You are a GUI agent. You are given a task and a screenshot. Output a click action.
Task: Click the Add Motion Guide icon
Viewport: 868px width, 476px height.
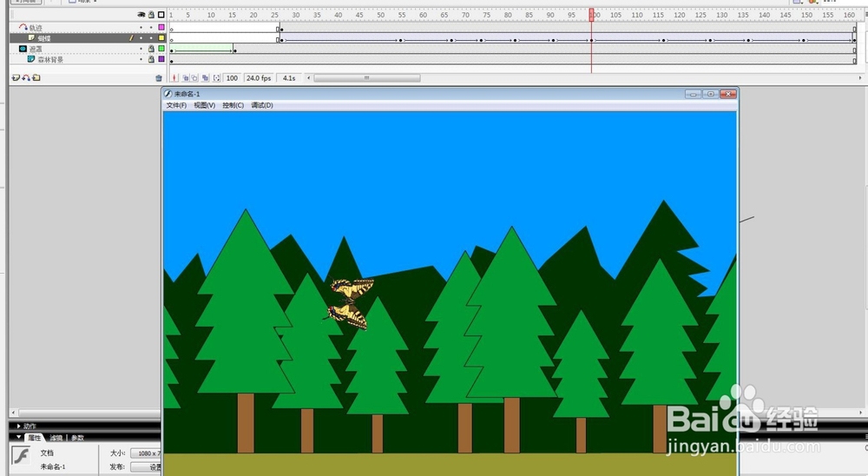(25, 77)
